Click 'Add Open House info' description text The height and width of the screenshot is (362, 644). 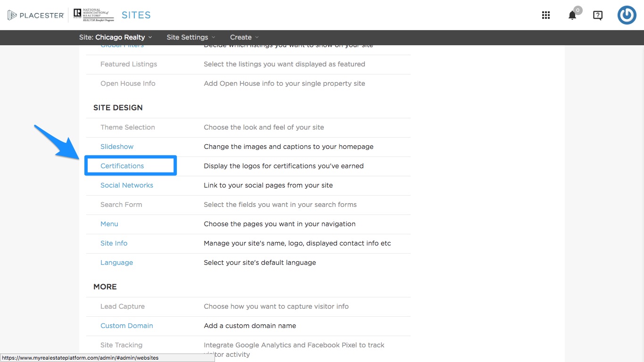[x=284, y=83]
